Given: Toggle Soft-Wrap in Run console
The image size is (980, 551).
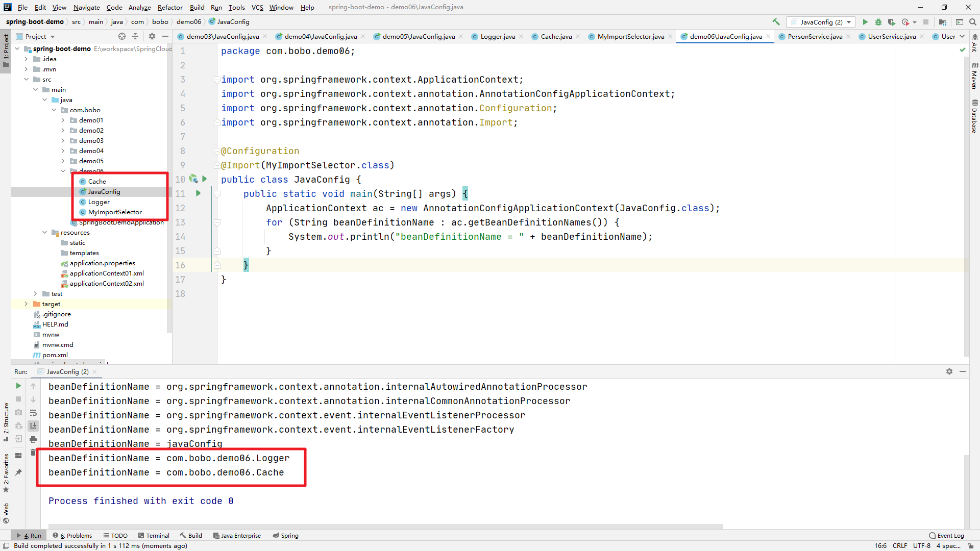Looking at the screenshot, I should click(x=33, y=413).
